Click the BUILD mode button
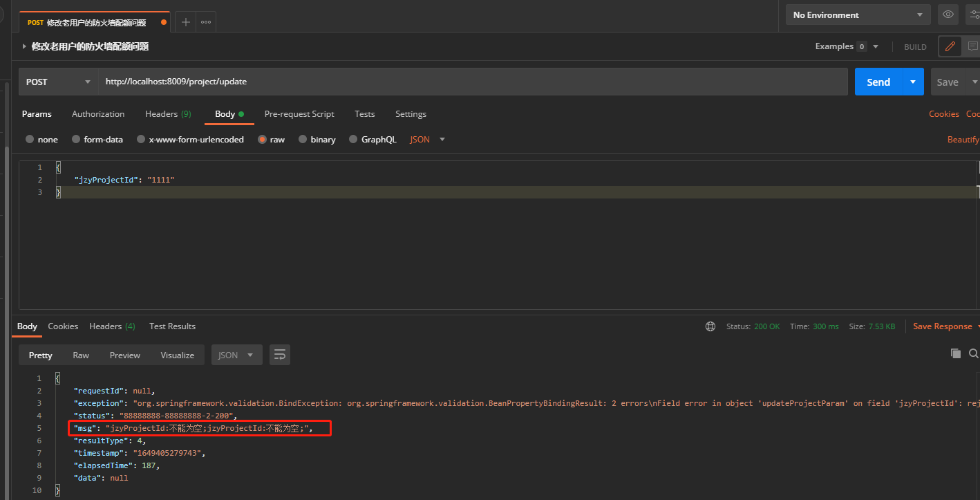The image size is (980, 500). pyautogui.click(x=915, y=47)
